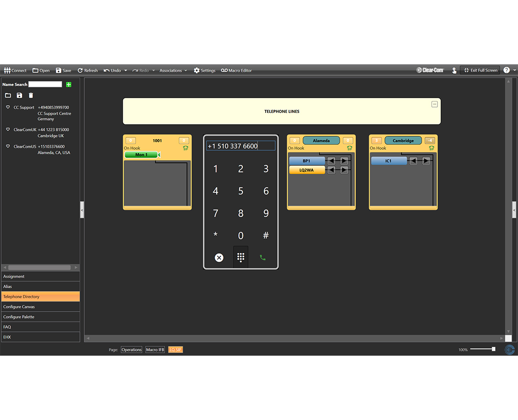518x420 pixels.
Task: Click the Exit Full Screen button
Action: tap(480, 71)
